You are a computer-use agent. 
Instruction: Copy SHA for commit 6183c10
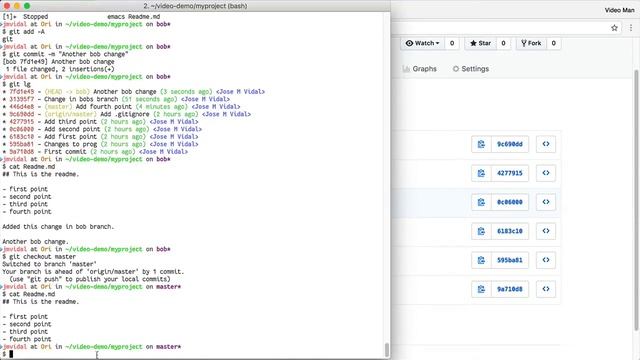coord(481,231)
